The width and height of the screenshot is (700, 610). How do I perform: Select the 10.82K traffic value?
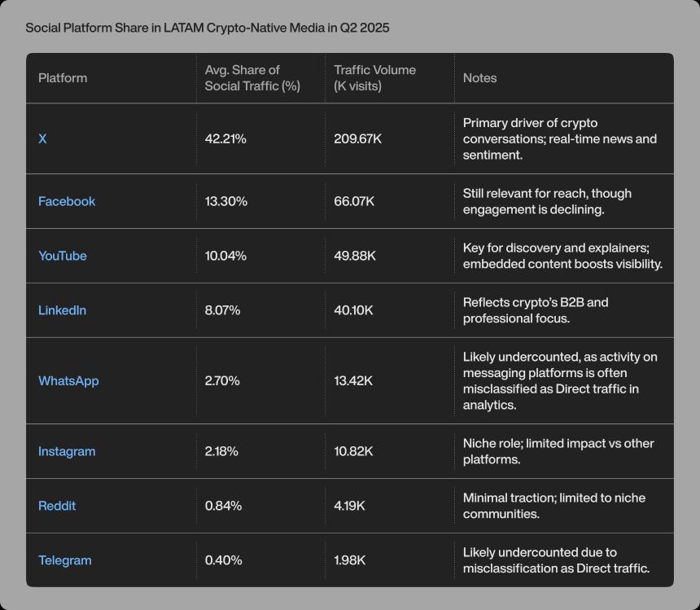pyautogui.click(x=353, y=451)
